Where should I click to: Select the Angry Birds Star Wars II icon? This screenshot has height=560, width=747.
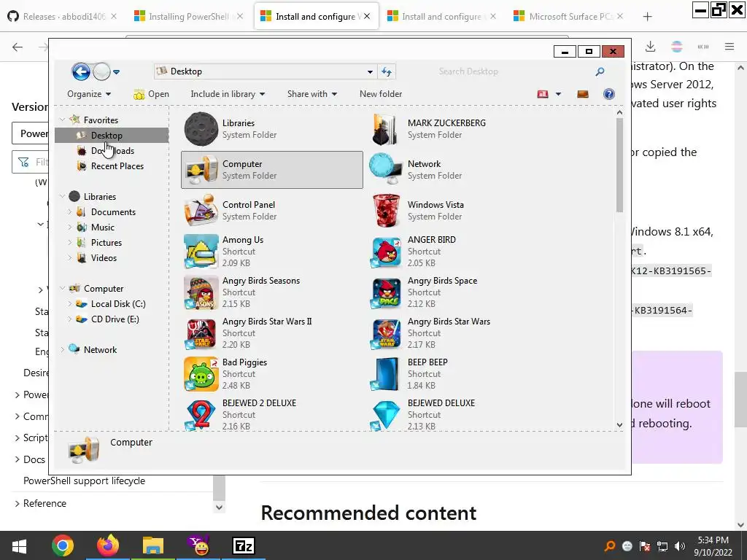pyautogui.click(x=201, y=332)
